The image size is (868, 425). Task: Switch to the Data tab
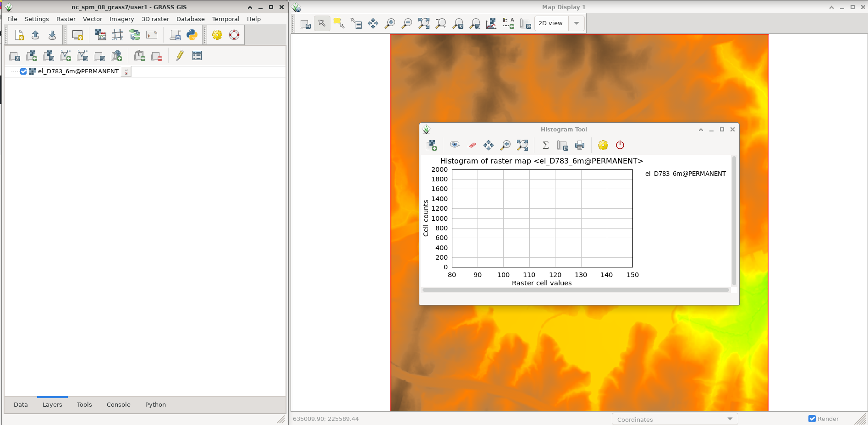click(21, 404)
